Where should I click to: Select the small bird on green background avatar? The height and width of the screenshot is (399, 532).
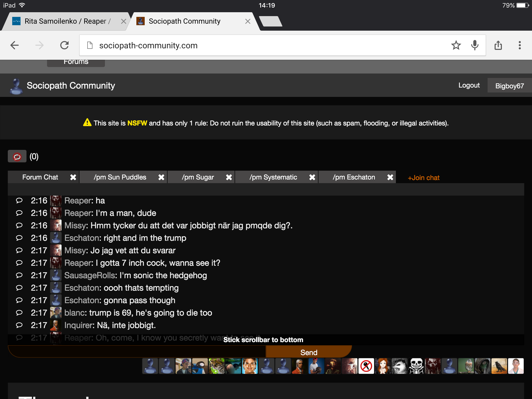point(466,366)
